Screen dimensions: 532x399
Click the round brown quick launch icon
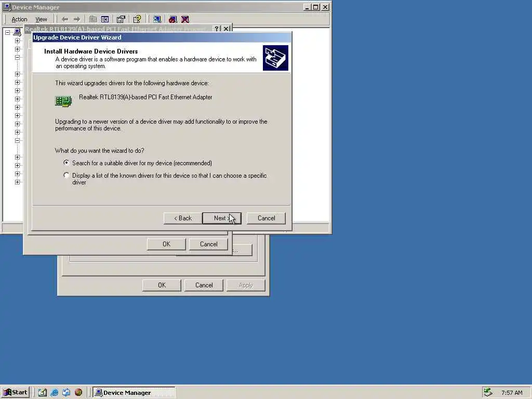[x=78, y=392]
